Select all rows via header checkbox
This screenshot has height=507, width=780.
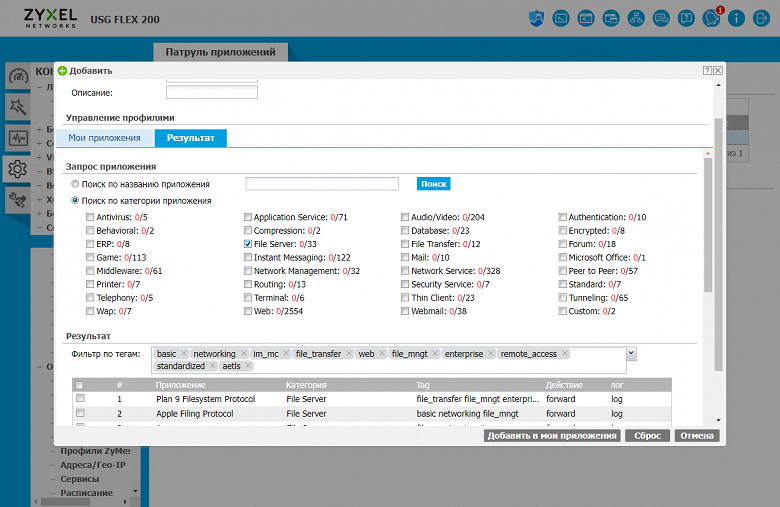(80, 385)
